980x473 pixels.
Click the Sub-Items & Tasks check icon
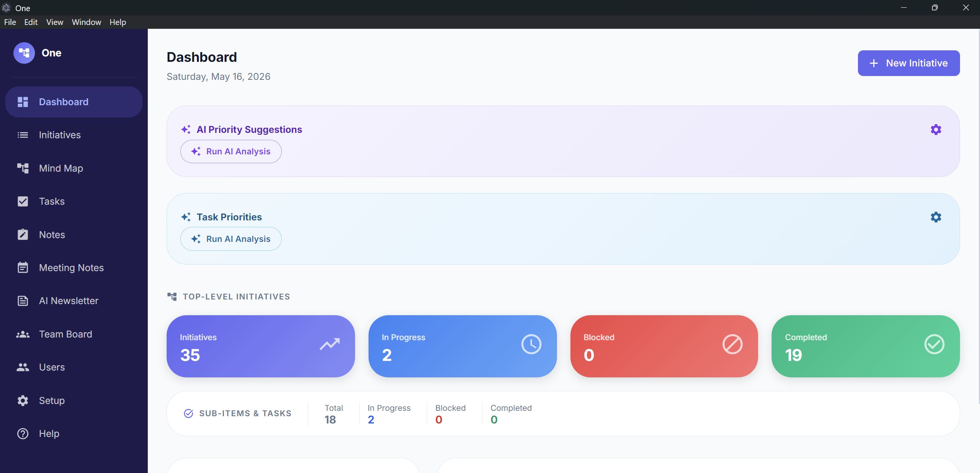tap(188, 413)
